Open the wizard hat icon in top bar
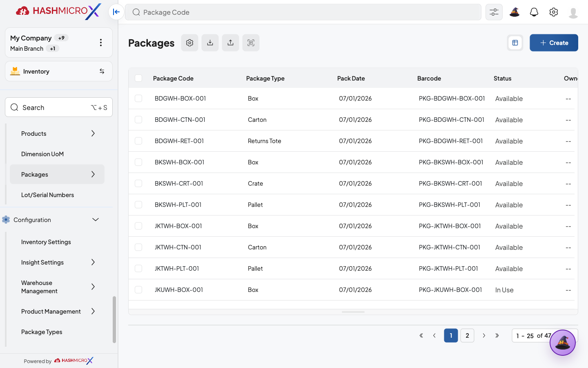588x368 pixels. [514, 12]
